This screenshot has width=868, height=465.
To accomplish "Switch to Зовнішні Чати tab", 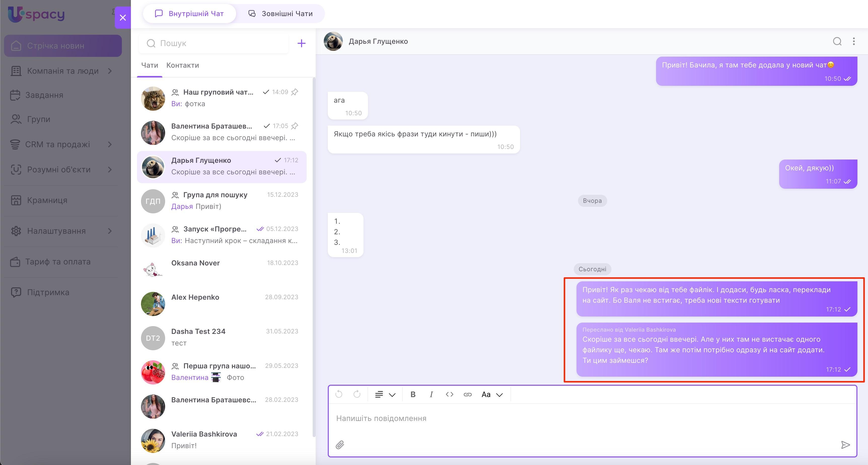I will [x=280, y=14].
